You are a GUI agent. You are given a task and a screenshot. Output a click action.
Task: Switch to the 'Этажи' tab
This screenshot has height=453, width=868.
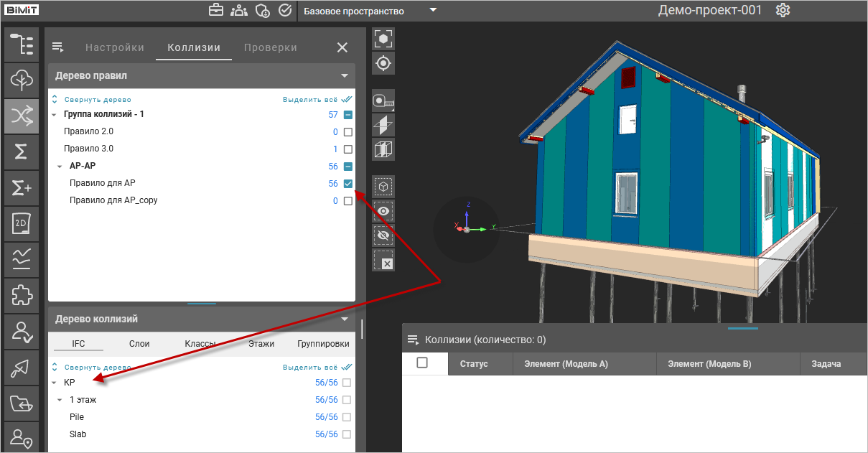[261, 344]
